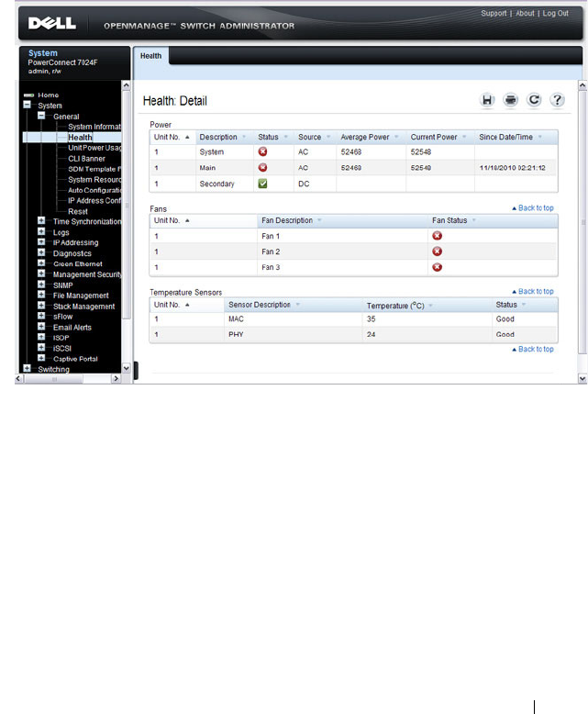Expand the Time Synchronization node
This screenshot has height=714, width=588.
(41, 221)
